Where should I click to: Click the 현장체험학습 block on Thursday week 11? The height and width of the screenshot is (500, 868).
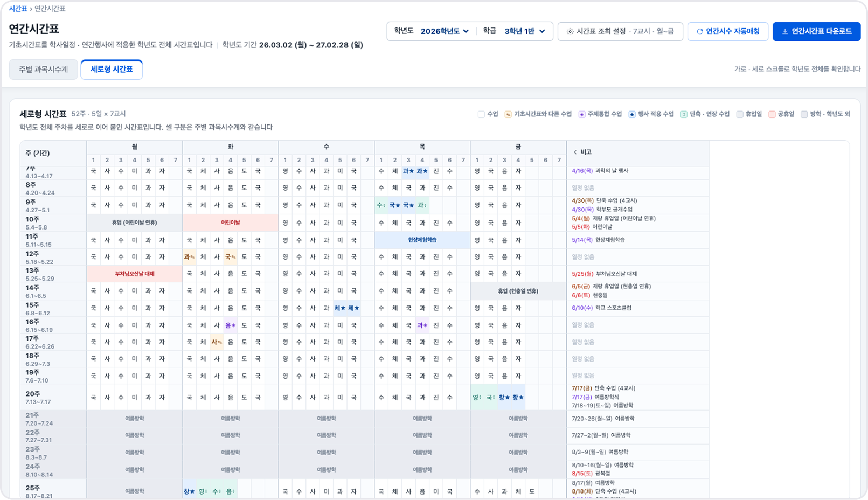[x=422, y=240]
